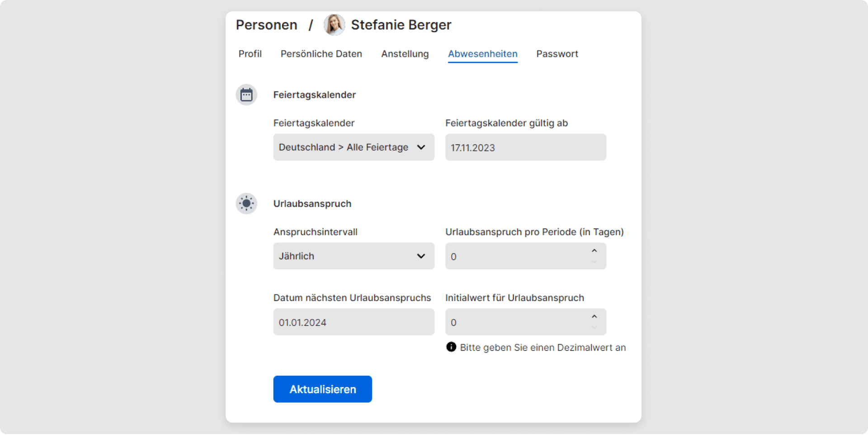
Task: Open the Anspruchsintervall dropdown showing Jährlich
Action: [x=354, y=256]
